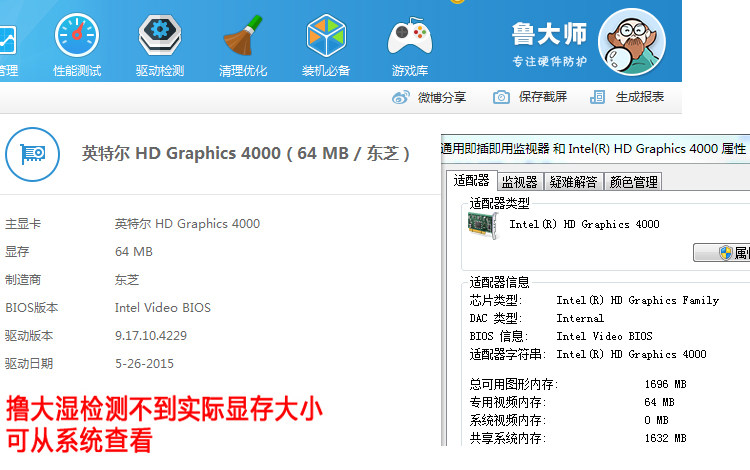Click the total graphics memory 1696 MB
Viewport: 750px width, 470px height.
coord(665,384)
